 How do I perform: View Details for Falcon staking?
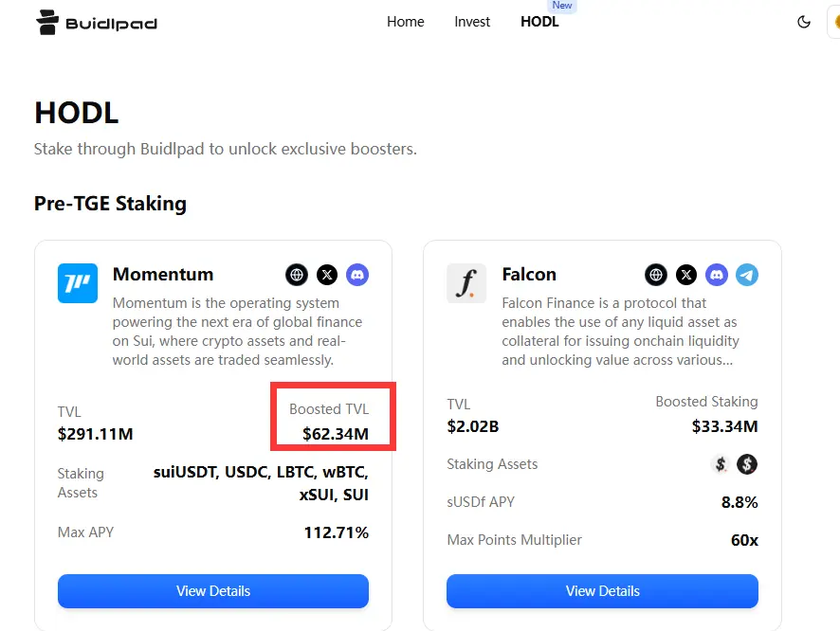[602, 591]
